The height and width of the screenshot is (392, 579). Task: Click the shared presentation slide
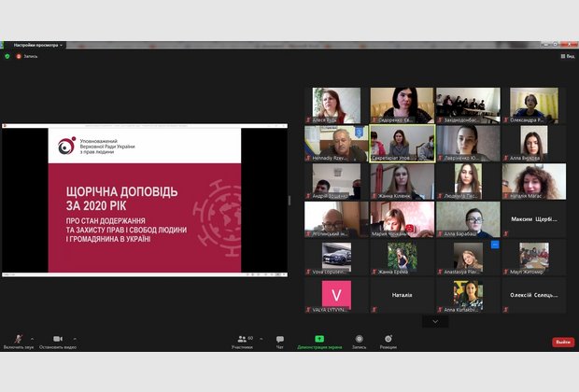[x=145, y=200]
